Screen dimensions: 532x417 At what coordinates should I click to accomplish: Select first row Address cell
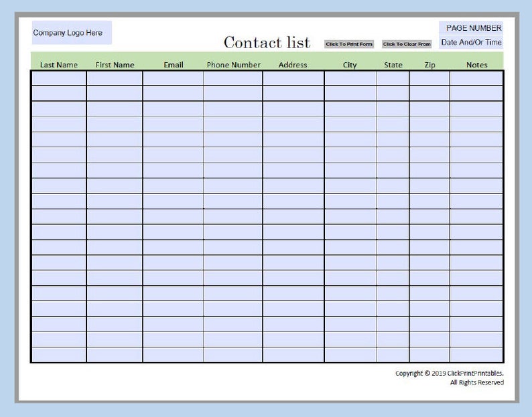293,78
